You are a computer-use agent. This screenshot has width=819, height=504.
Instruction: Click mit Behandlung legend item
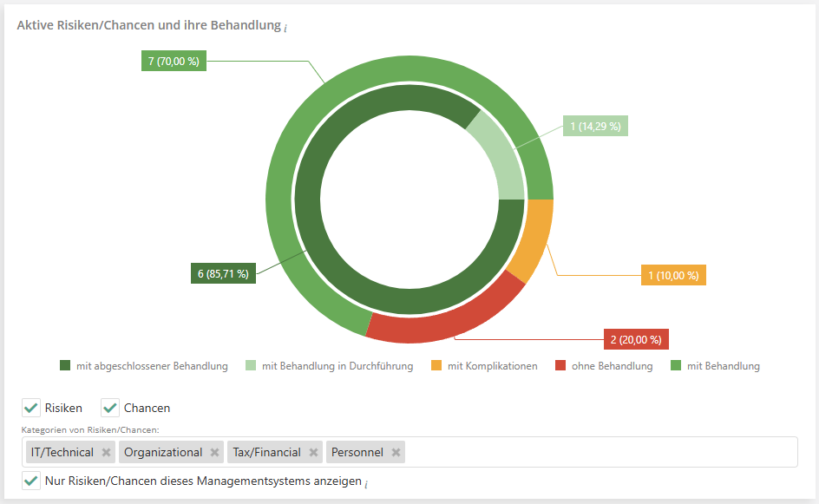[x=715, y=366]
